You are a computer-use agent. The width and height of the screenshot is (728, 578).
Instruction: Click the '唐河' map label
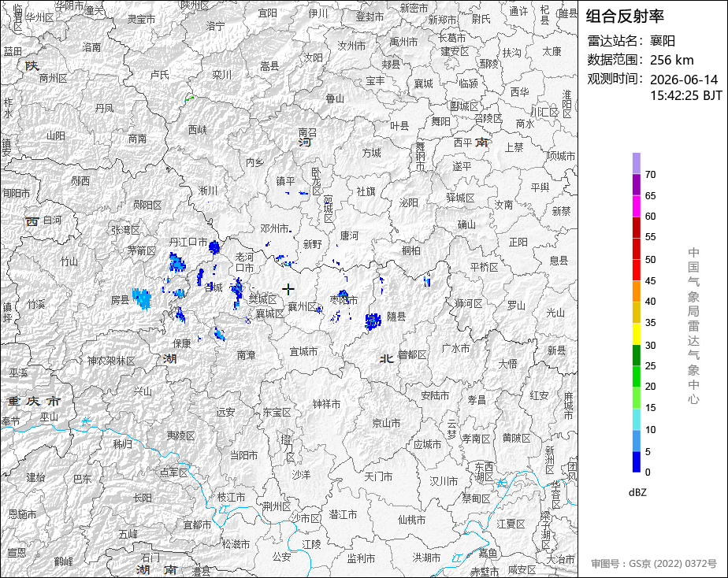point(349,235)
